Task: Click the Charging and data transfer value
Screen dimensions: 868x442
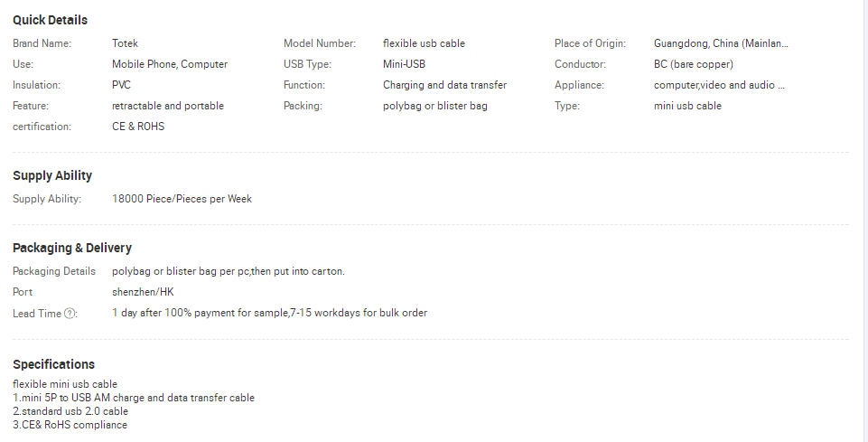Action: [444, 85]
